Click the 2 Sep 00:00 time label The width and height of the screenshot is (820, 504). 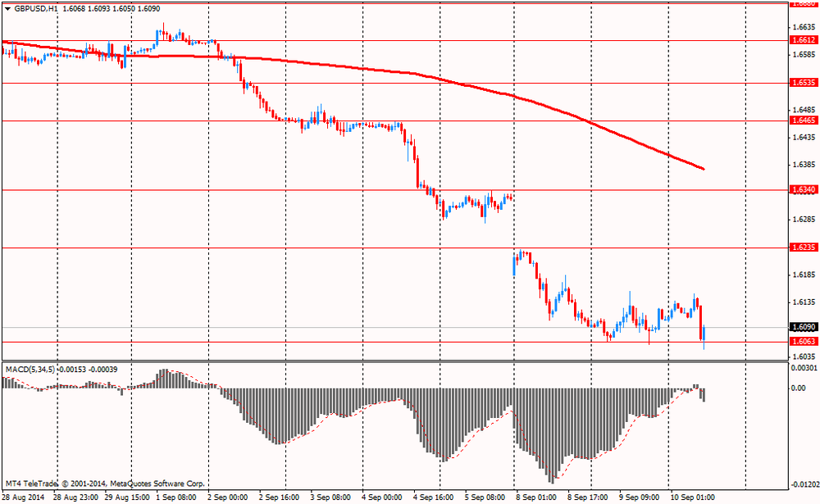(227, 497)
